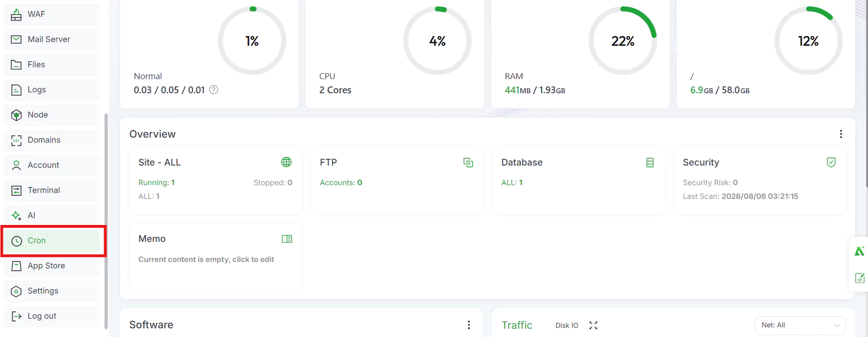Image resolution: width=868 pixels, height=337 pixels.
Task: Open the Site globe icon
Action: [286, 162]
